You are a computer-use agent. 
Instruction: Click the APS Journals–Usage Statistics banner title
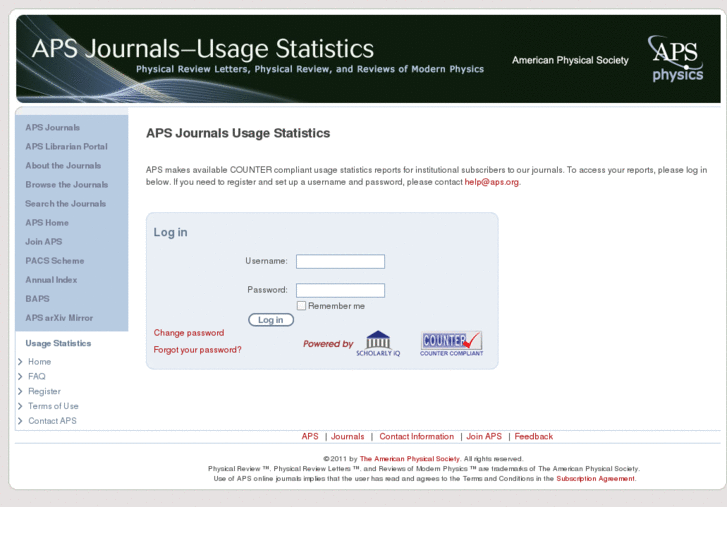tap(203, 49)
